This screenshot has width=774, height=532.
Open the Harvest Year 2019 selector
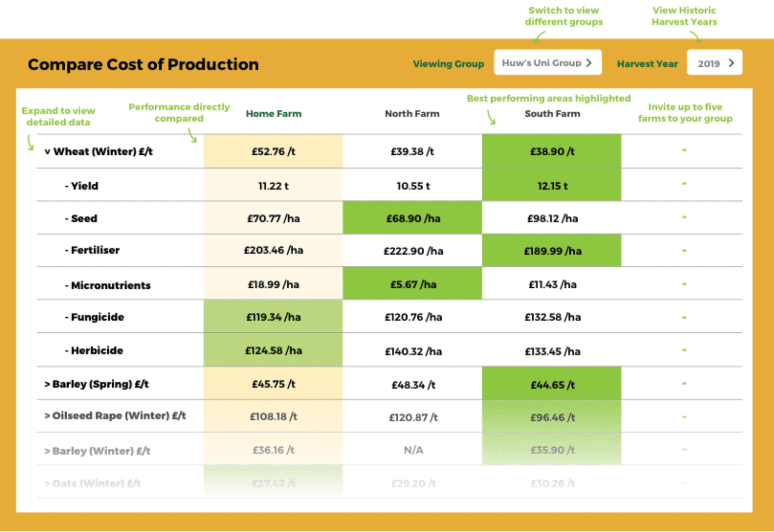pos(714,62)
